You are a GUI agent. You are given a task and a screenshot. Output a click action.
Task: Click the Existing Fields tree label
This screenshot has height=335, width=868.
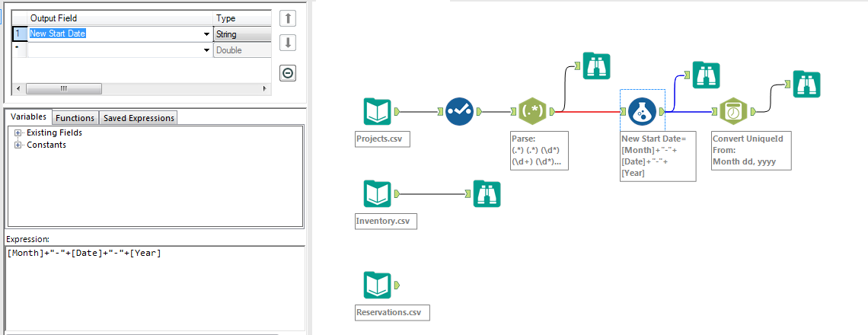click(x=54, y=133)
